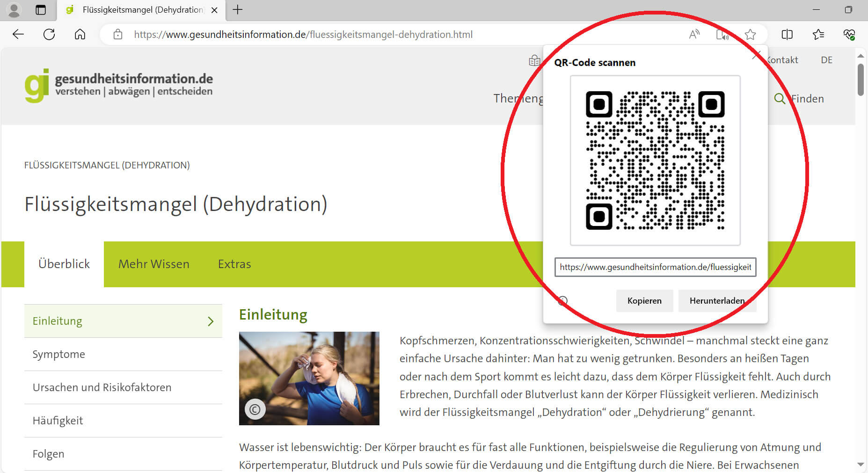Go to Symptome section
868x473 pixels.
pos(123,354)
